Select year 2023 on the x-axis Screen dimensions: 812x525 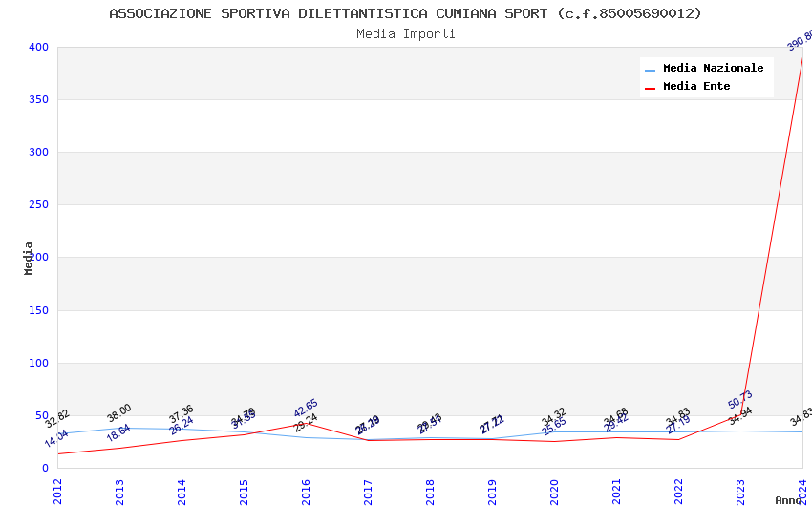pyautogui.click(x=741, y=492)
